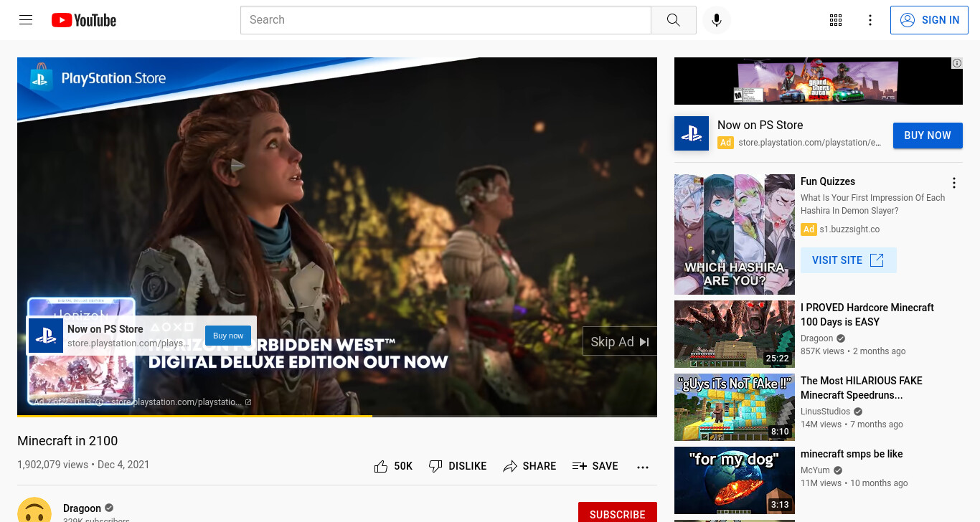Click the Dragoon channel name under the Hardcore Minecraft video
The width and height of the screenshot is (980, 522).
817,338
